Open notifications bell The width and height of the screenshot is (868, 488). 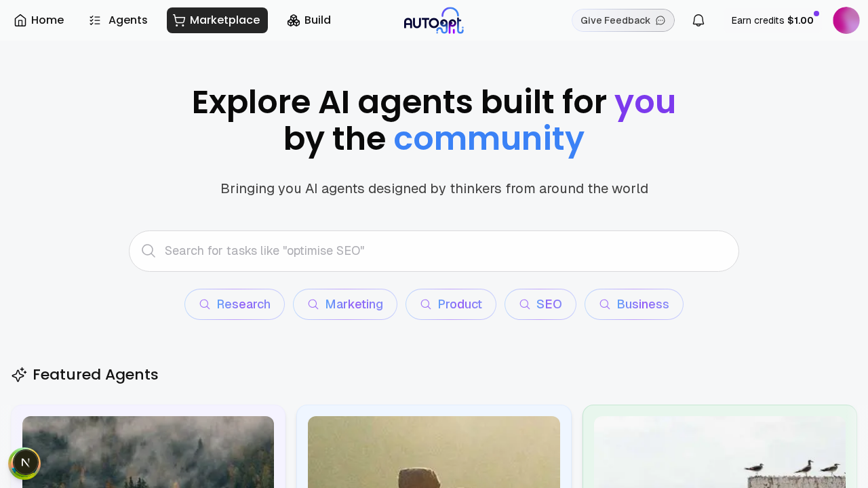click(x=698, y=20)
